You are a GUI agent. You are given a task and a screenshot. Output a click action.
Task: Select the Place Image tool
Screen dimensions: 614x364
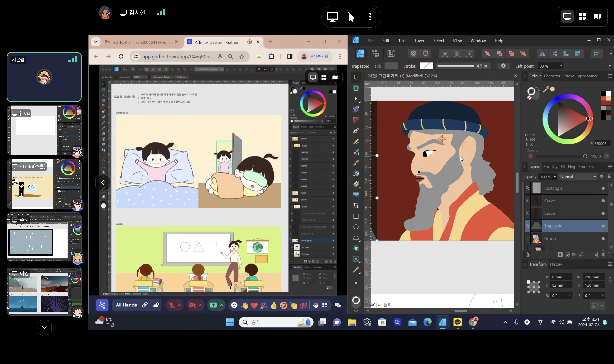pyautogui.click(x=356, y=195)
